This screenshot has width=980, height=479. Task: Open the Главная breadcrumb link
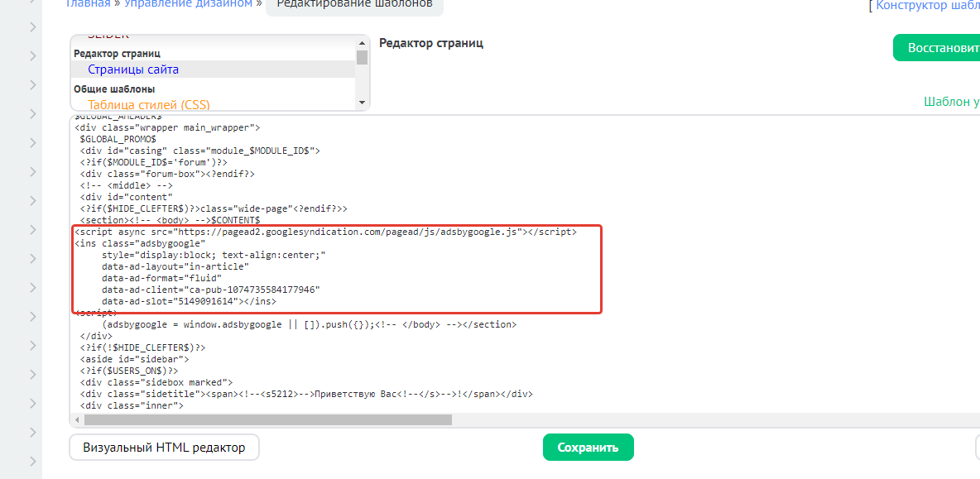click(89, 4)
